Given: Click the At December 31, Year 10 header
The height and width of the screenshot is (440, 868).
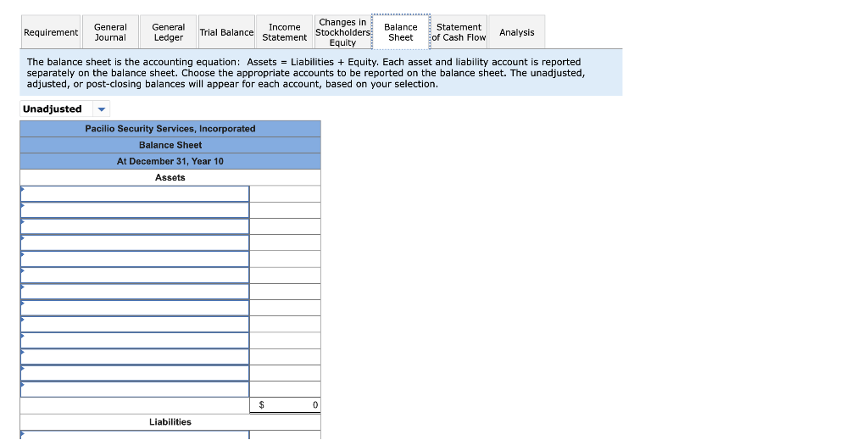Looking at the screenshot, I should coord(170,161).
